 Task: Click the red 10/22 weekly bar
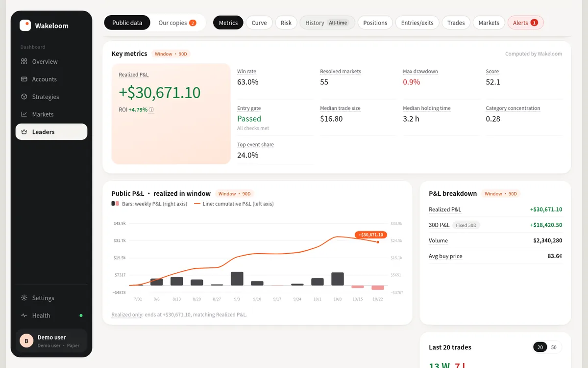click(x=378, y=288)
